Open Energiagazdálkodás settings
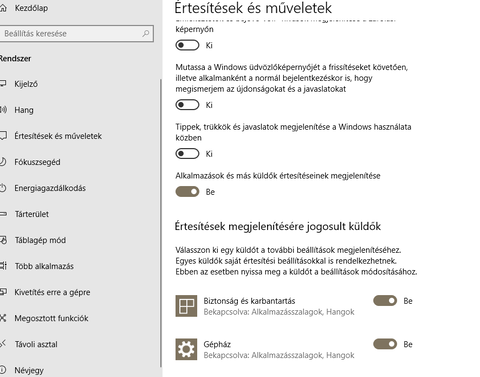 pyautogui.click(x=50, y=188)
